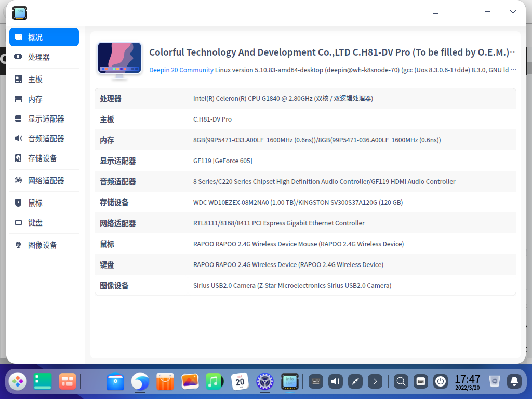The height and width of the screenshot is (399, 532).
Task: Click the pen tray icon in dock
Action: [355, 381]
